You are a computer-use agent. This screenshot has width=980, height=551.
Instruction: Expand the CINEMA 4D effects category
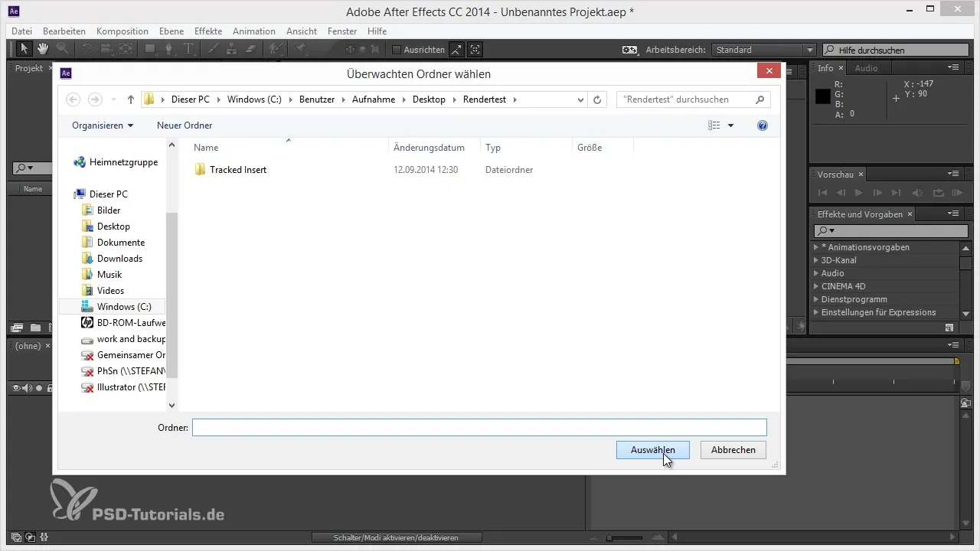click(x=815, y=286)
